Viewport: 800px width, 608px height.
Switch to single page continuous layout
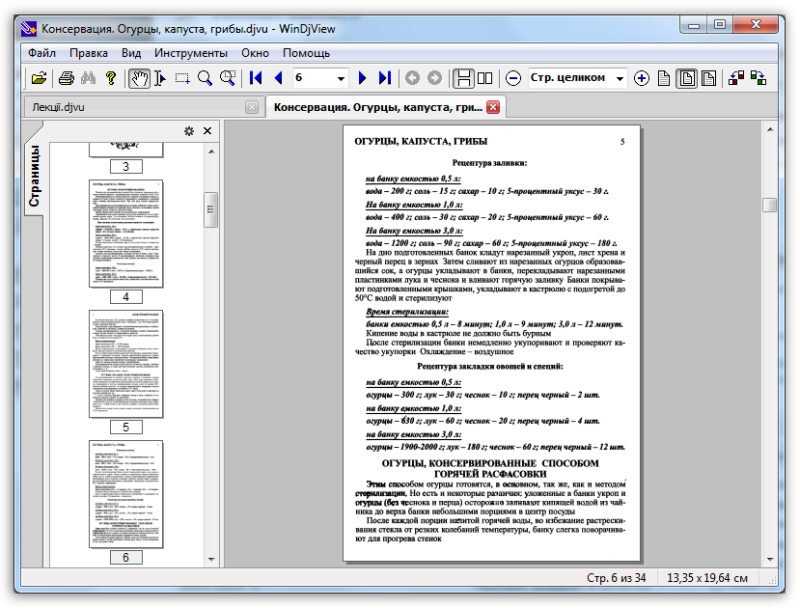pos(464,78)
